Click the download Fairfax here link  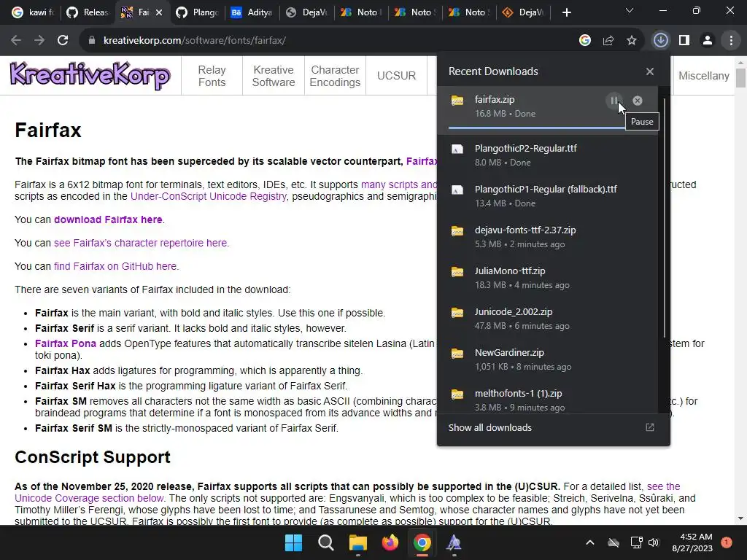[108, 219]
